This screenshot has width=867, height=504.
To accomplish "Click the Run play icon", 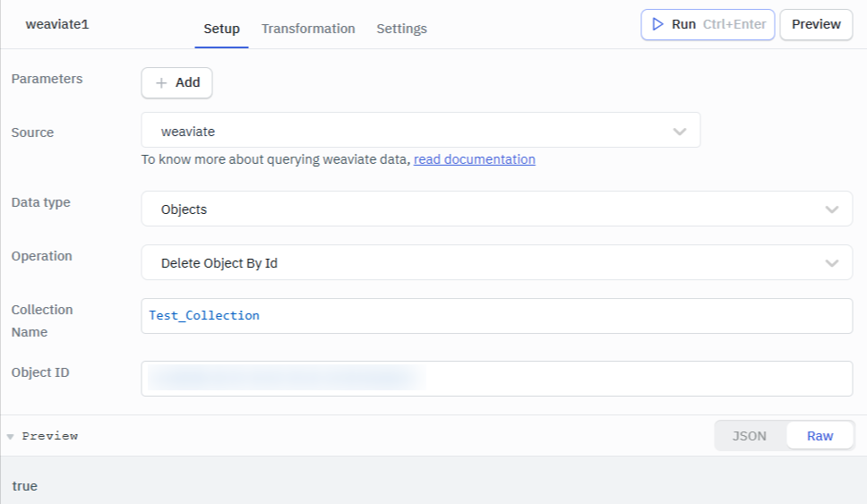I will tap(657, 24).
